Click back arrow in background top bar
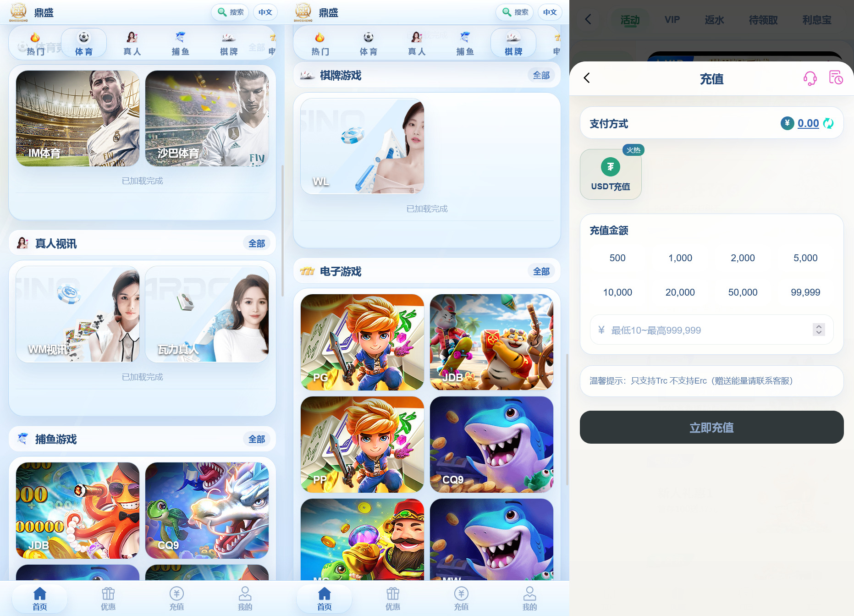The height and width of the screenshot is (616, 854). pos(588,19)
